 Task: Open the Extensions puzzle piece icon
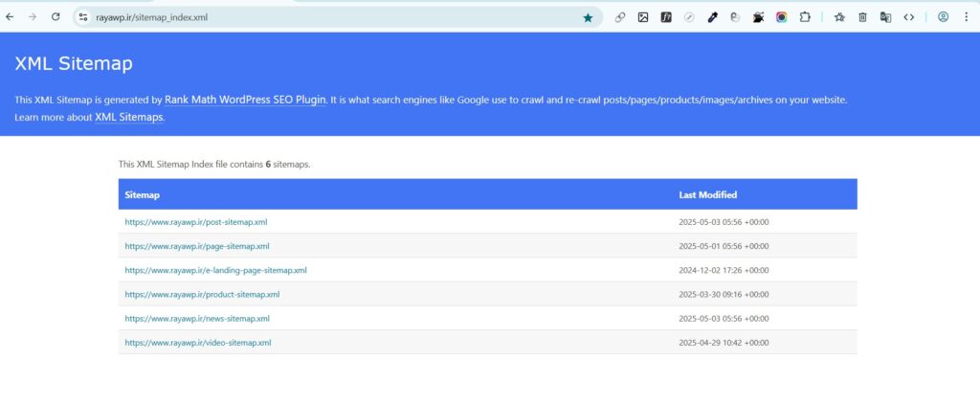[805, 17]
